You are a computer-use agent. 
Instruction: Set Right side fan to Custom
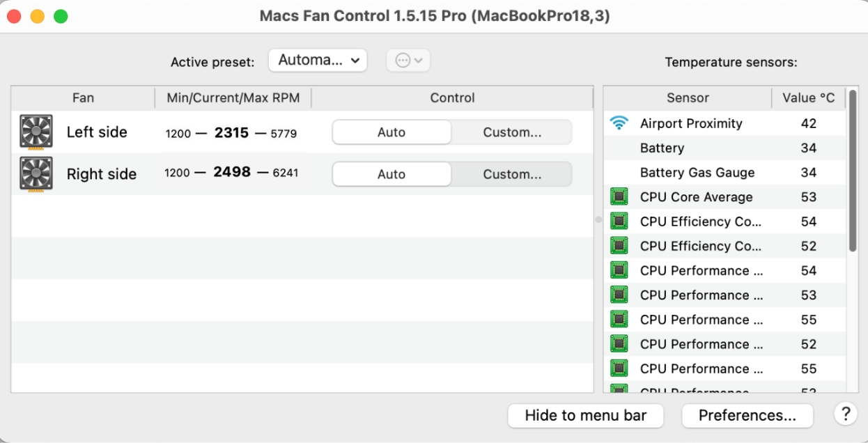tap(512, 174)
